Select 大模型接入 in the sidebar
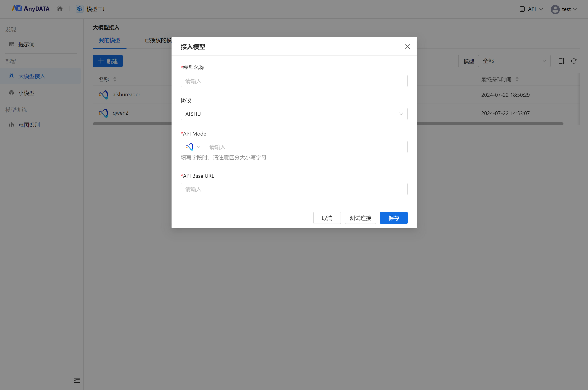Viewport: 588px width, 390px height. (41, 76)
